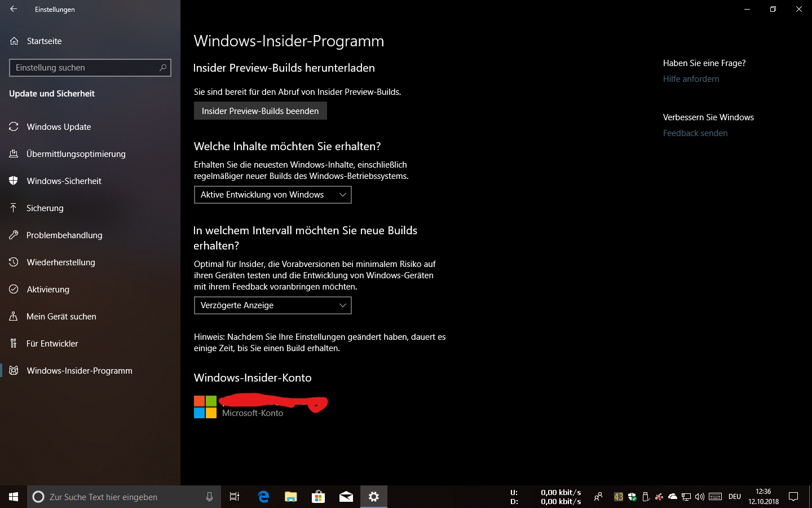This screenshot has height=508, width=812.
Task: Click the safely remove USB tray icon
Action: pos(646,497)
